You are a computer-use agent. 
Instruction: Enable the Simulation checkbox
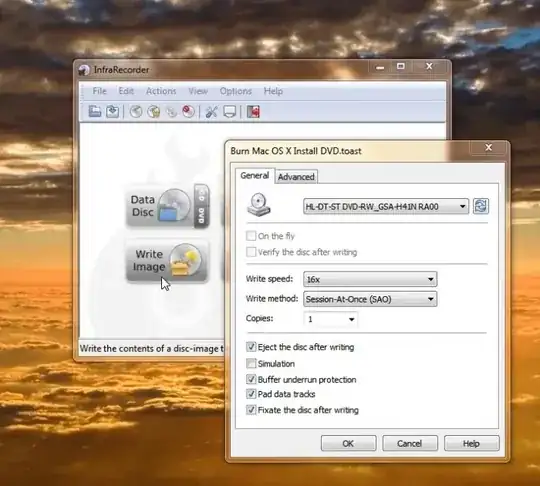pos(251,363)
